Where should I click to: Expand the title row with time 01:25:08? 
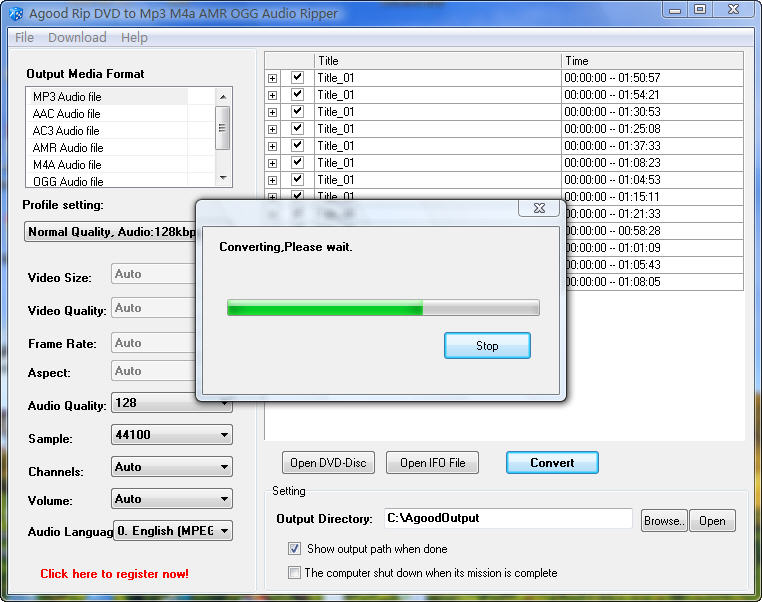[x=273, y=129]
